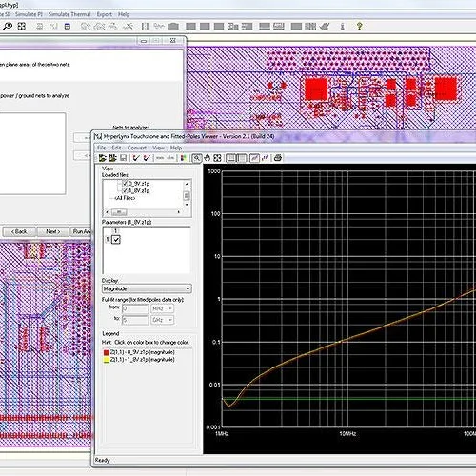Click the oscilloscope waveform icon in the main toolbar
This screenshot has width=476, height=476.
coord(159,26)
